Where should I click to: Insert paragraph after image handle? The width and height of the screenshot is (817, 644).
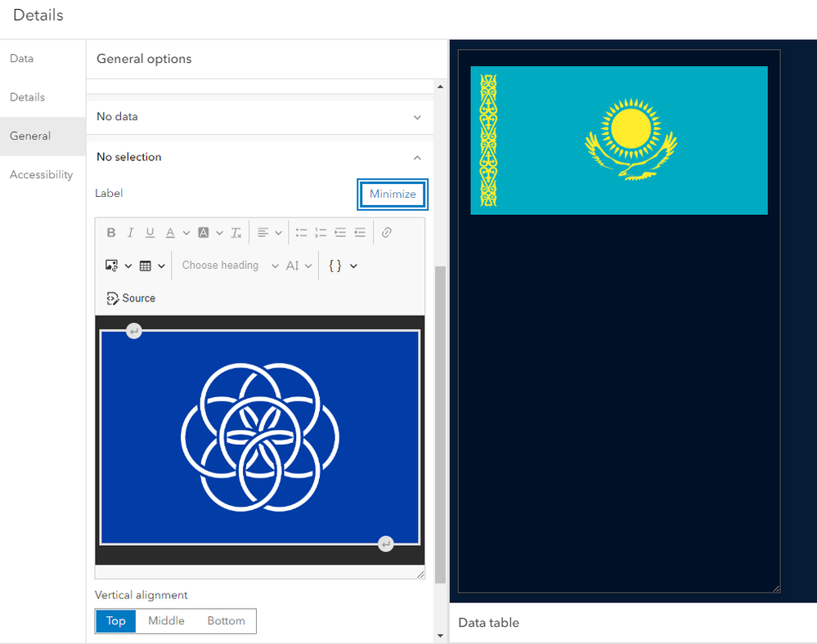(385, 544)
